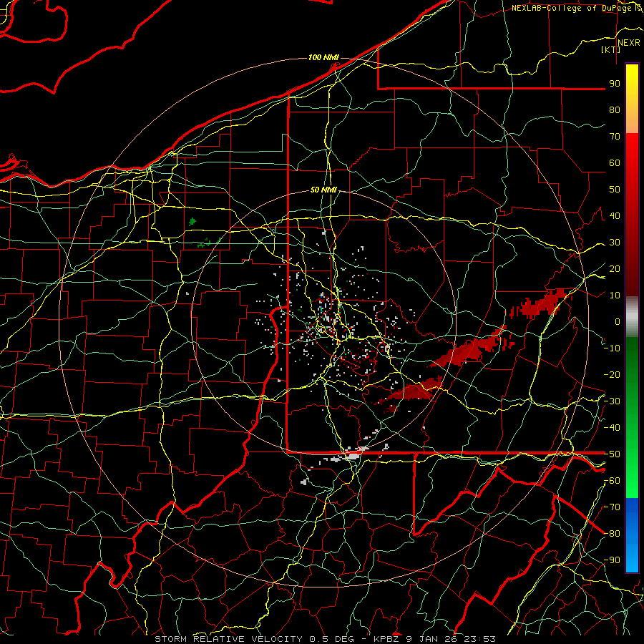Click the scale label "20" in upper scale
The width and height of the screenshot is (644, 644).
[615, 268]
